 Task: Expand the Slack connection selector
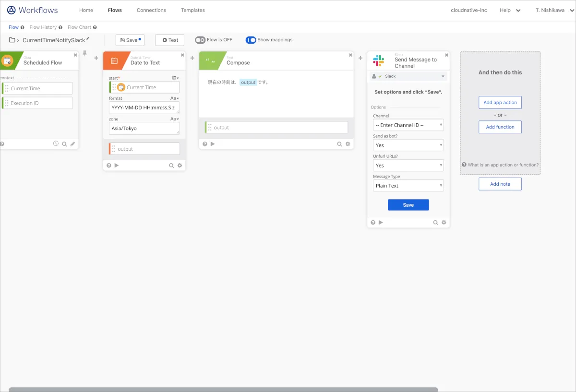(408, 76)
